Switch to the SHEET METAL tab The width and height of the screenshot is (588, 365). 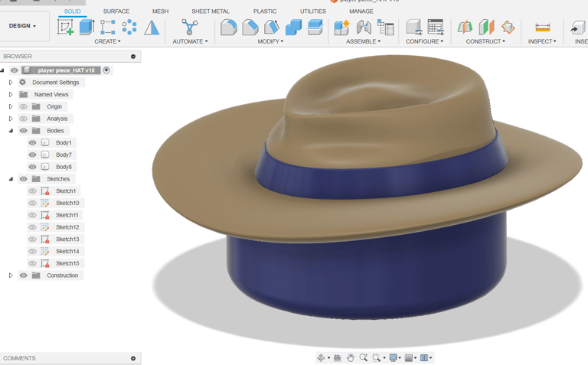point(210,11)
